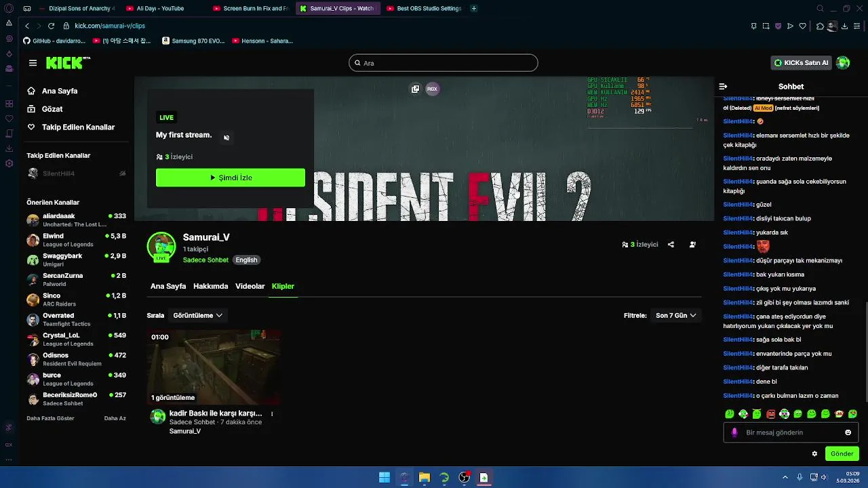Image resolution: width=868 pixels, height=488 pixels.
Task: Click the Şimdi İzle button
Action: coord(231,178)
